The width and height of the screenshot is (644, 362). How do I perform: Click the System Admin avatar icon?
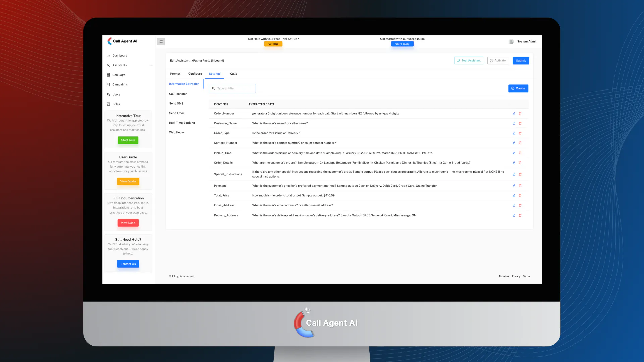(x=511, y=42)
